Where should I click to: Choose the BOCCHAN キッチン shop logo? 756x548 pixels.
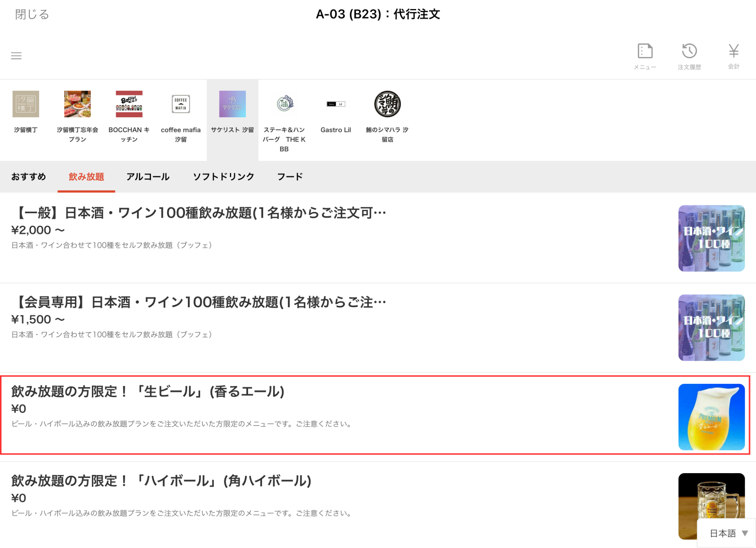[x=129, y=104]
